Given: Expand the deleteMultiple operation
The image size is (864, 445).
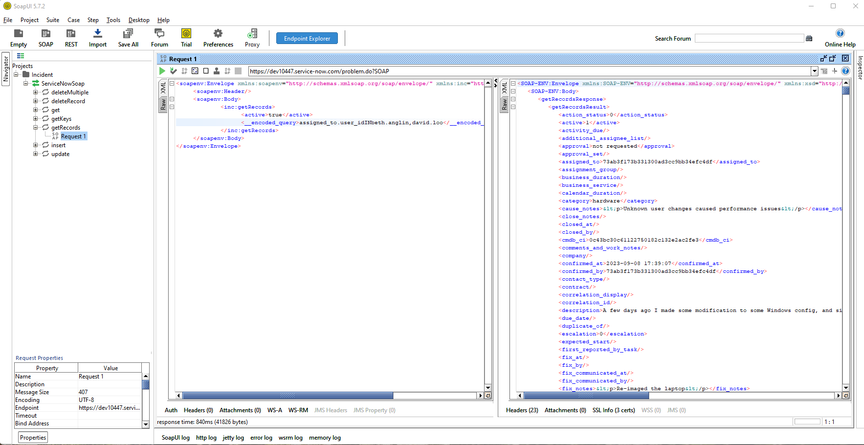Looking at the screenshot, I should pyautogui.click(x=35, y=92).
